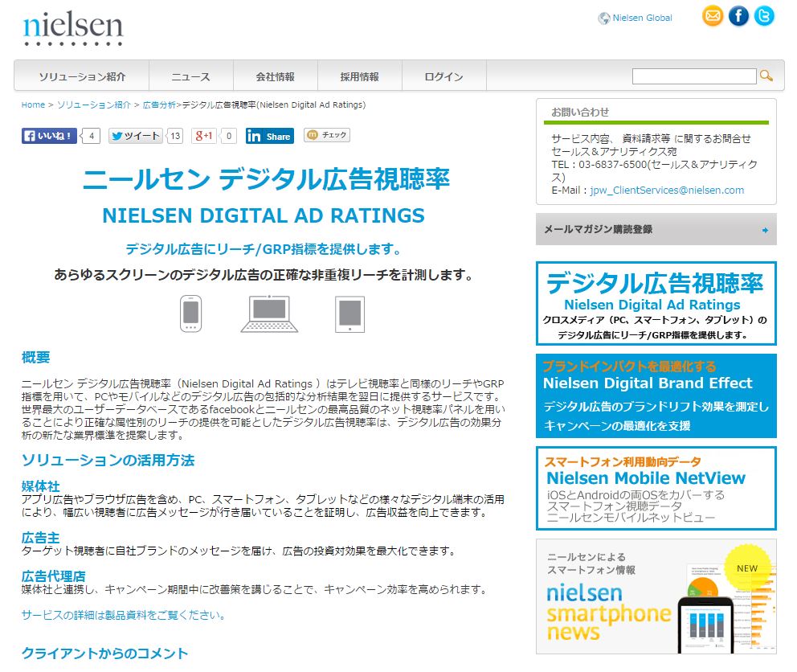Click the Google +1 button
The height and width of the screenshot is (672, 797).
[204, 136]
